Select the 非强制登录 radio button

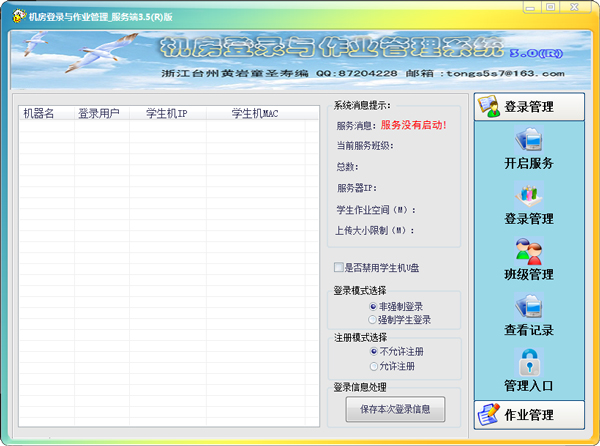373,306
